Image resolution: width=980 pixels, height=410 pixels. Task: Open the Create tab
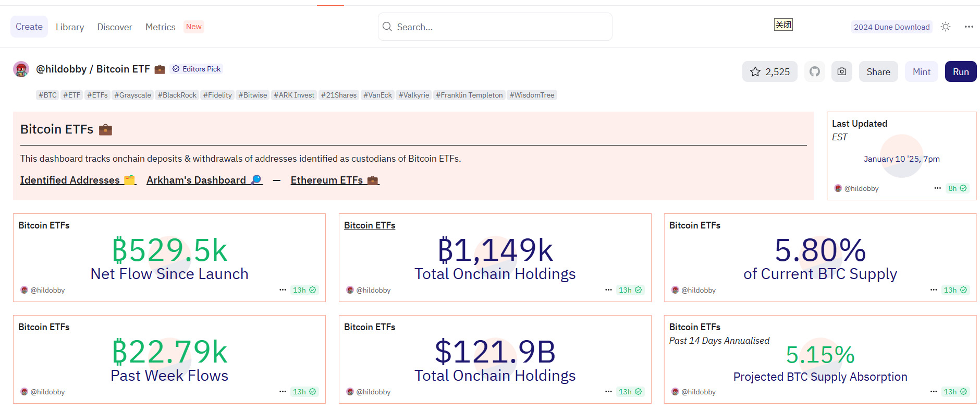click(29, 27)
